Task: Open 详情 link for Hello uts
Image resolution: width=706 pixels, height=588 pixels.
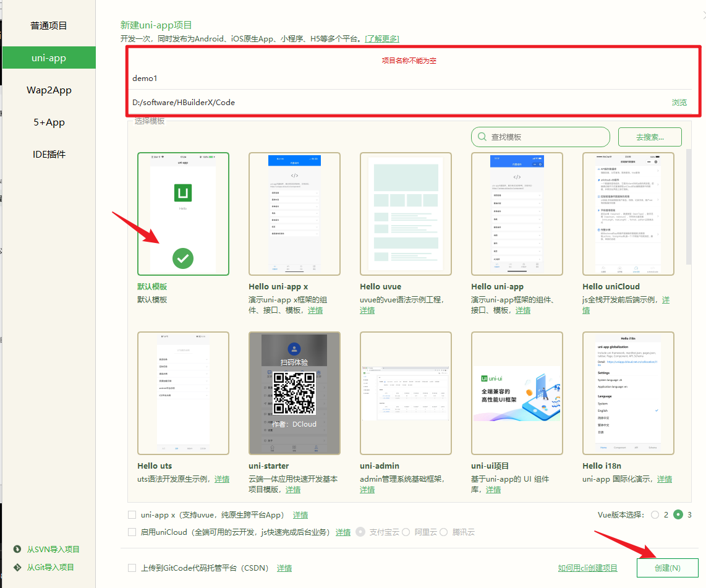Action: click(x=222, y=479)
